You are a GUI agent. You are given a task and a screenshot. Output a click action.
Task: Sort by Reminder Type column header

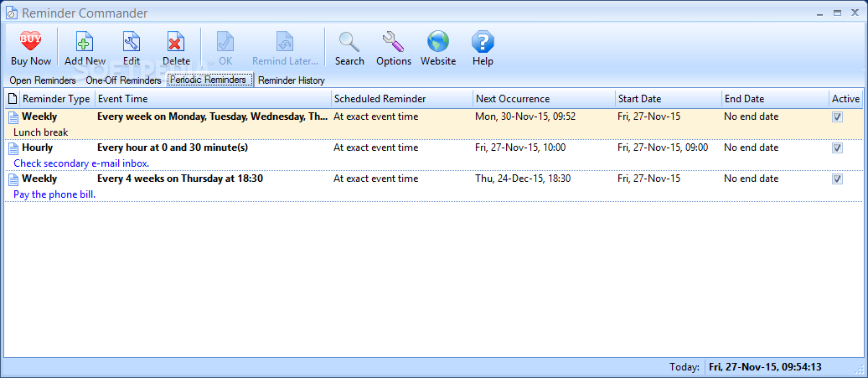[x=56, y=99]
